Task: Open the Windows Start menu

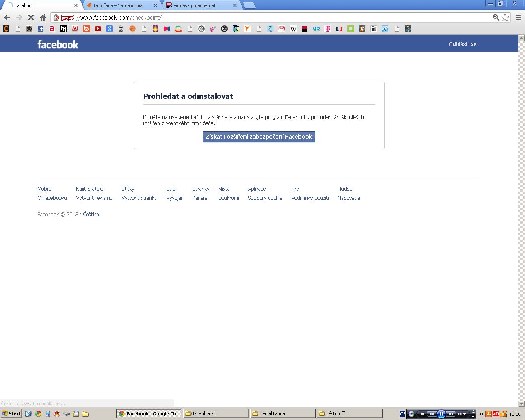Action: [11, 413]
